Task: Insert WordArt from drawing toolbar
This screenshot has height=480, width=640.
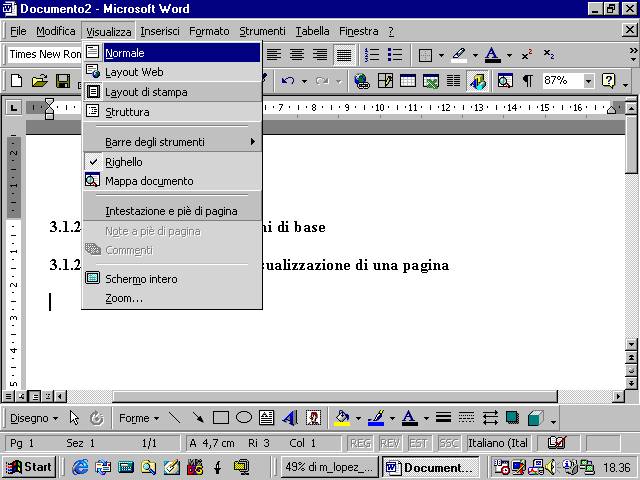Action: click(x=290, y=418)
